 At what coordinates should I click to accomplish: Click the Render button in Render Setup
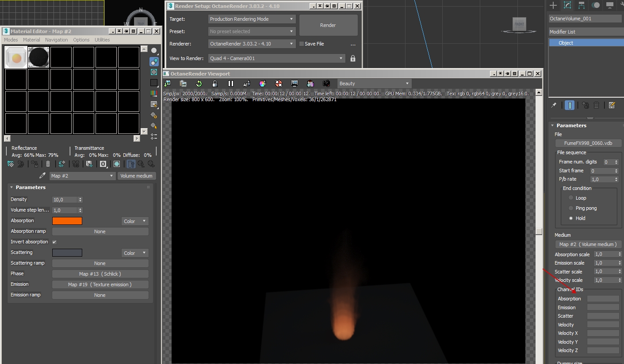coord(328,25)
